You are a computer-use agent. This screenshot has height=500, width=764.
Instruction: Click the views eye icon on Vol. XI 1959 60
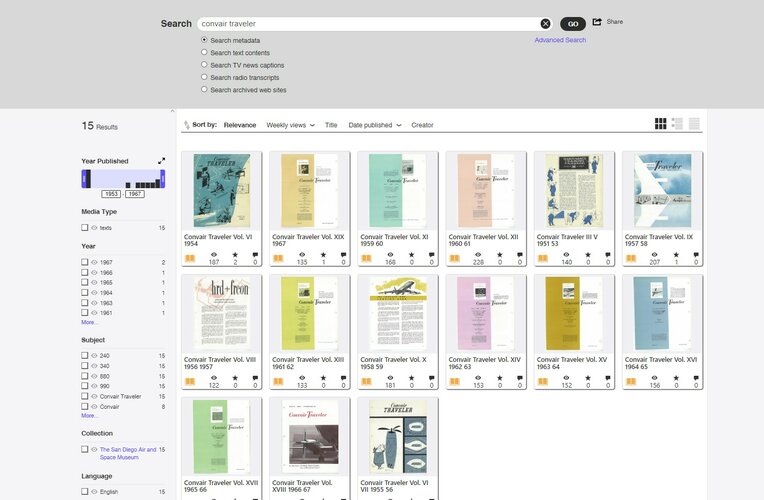[390, 255]
